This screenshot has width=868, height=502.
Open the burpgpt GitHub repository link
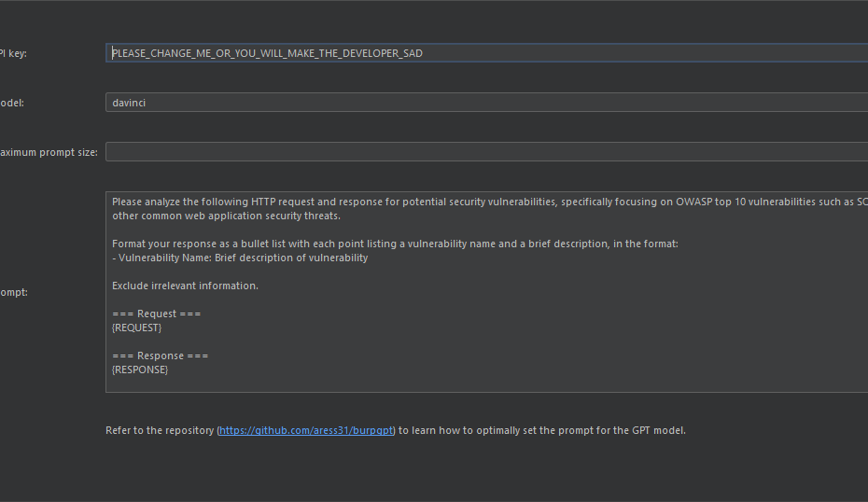pyautogui.click(x=307, y=430)
